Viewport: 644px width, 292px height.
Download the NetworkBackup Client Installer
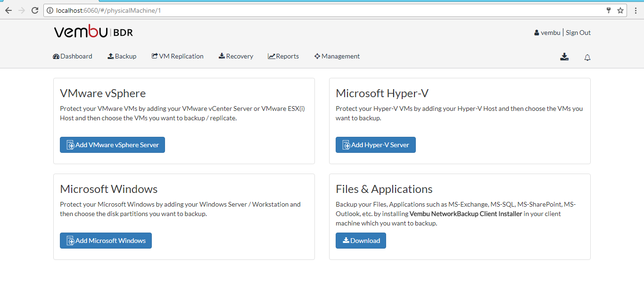click(361, 241)
